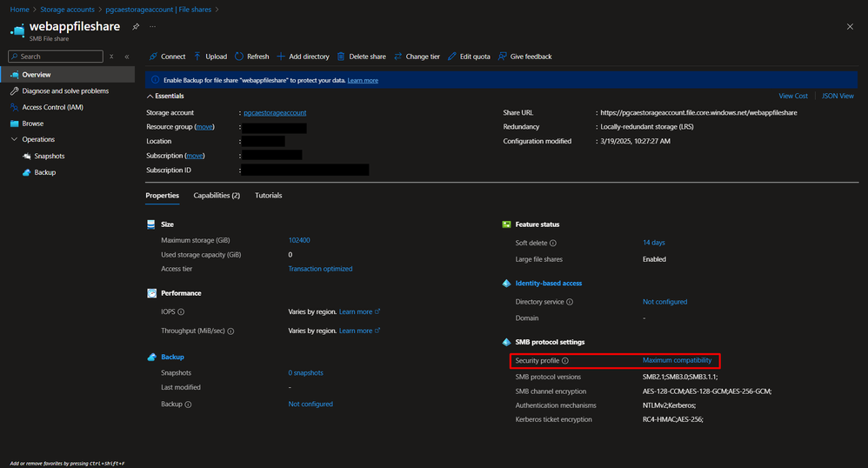
Task: Click Learn more in the backup banner
Action: click(363, 80)
